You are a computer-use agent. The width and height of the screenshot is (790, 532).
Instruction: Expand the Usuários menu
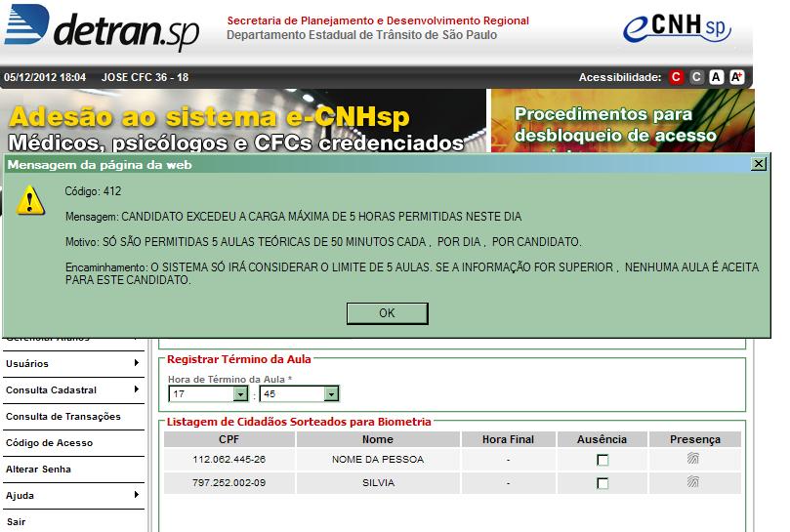pos(73,364)
